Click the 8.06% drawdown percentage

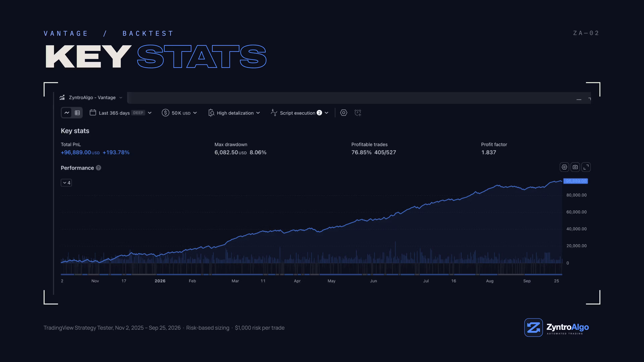[x=258, y=152]
